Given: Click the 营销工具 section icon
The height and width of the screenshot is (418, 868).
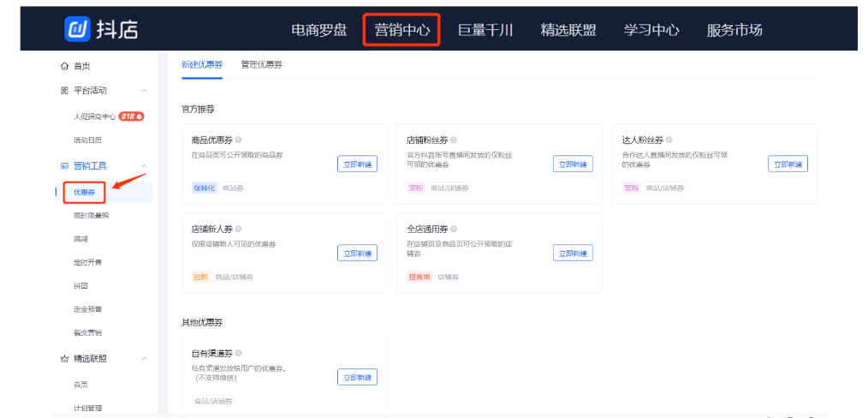Looking at the screenshot, I should tap(64, 165).
